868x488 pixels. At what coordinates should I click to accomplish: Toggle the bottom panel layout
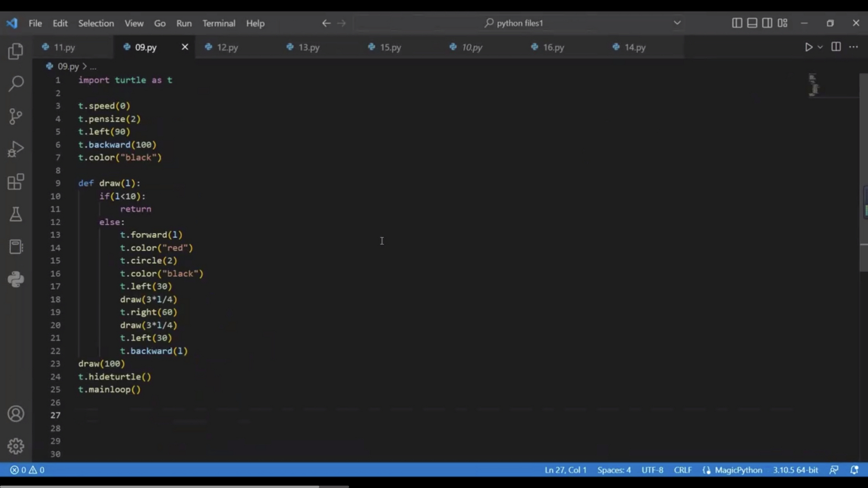[752, 23]
